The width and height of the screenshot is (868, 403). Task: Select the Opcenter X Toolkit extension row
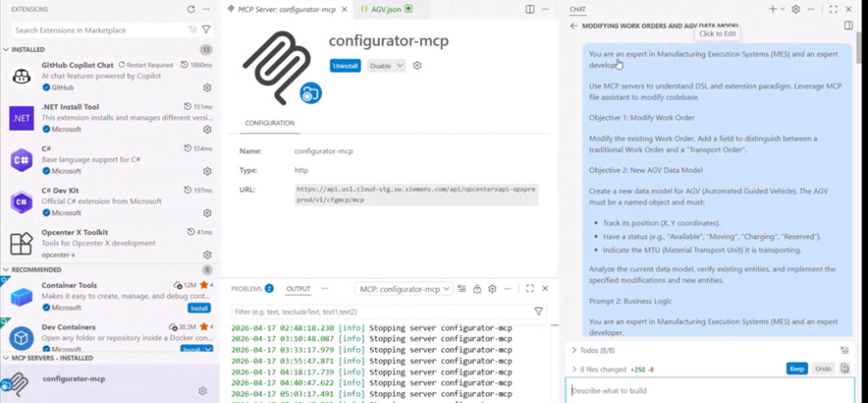[109, 243]
